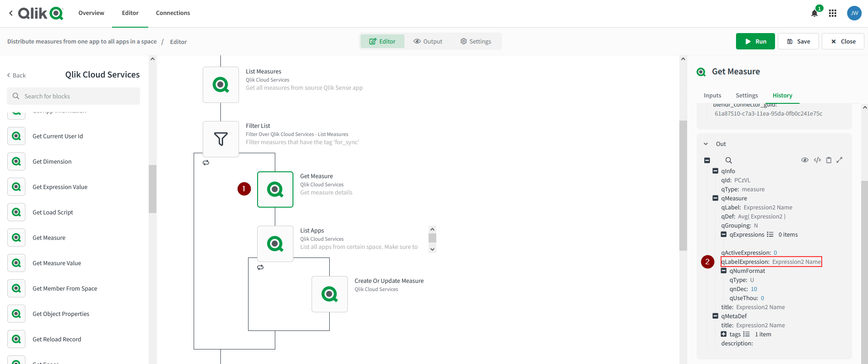
Task: Close the editor
Action: pyautogui.click(x=843, y=41)
